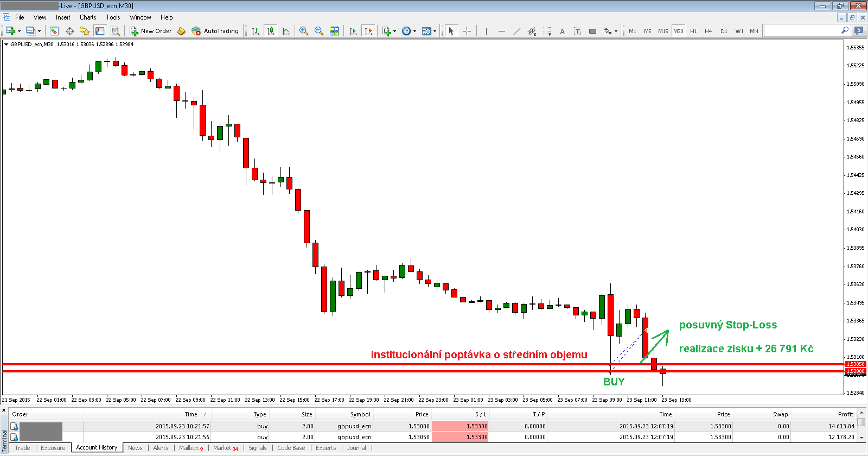
Task: Select the Horizontal Line drawing tool
Action: tap(501, 31)
